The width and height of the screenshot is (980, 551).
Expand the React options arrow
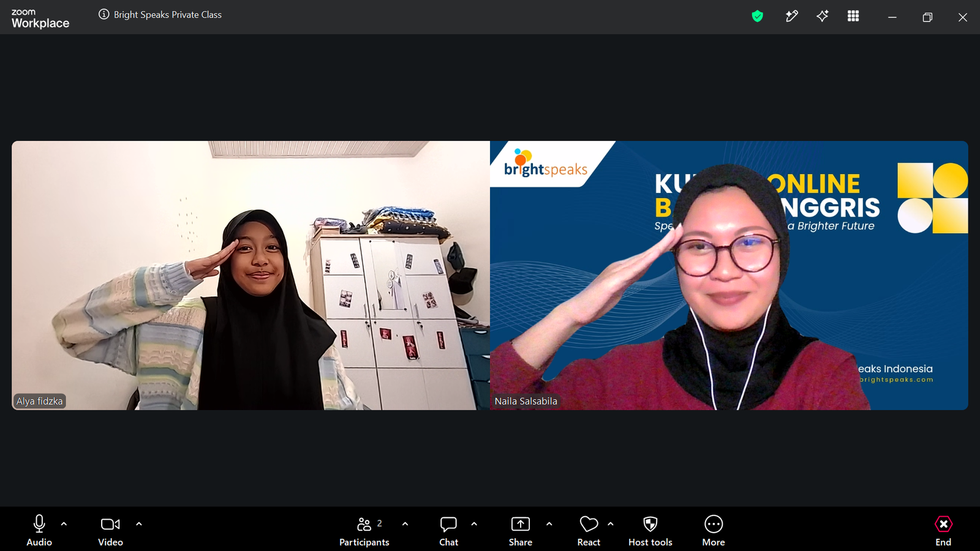tap(611, 524)
